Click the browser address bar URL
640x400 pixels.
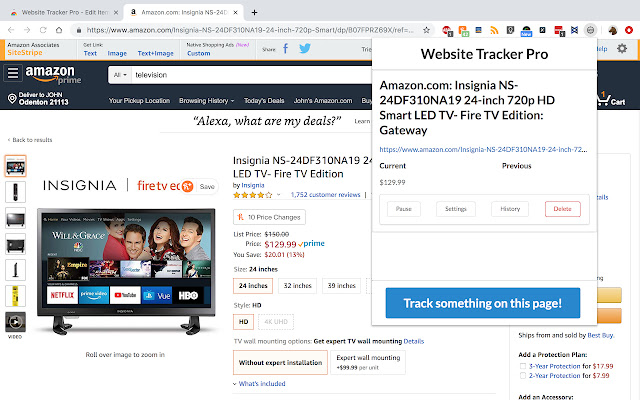(250, 30)
